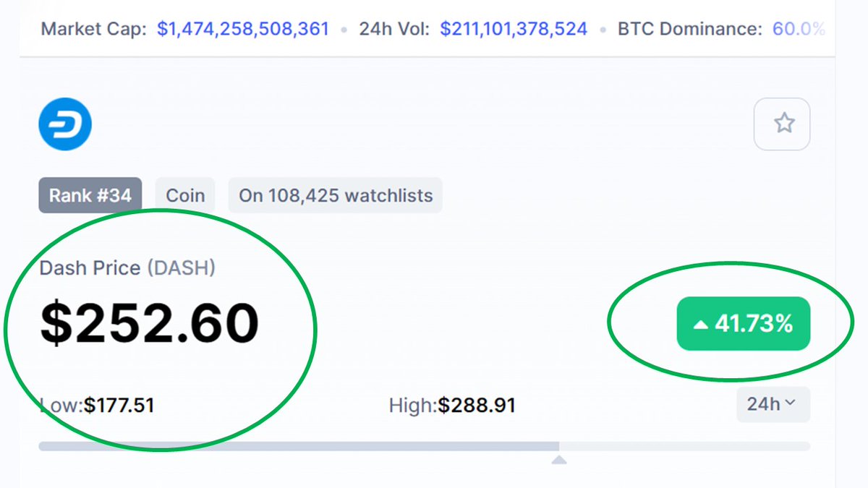
Task: Click the Rank #34 badge
Action: pos(90,195)
